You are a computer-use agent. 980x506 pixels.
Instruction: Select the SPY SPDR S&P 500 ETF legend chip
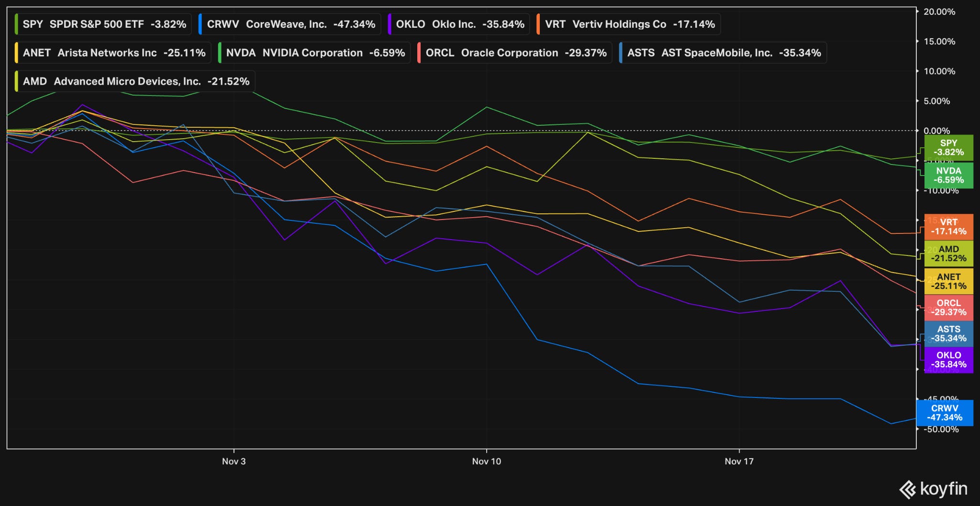(x=103, y=24)
